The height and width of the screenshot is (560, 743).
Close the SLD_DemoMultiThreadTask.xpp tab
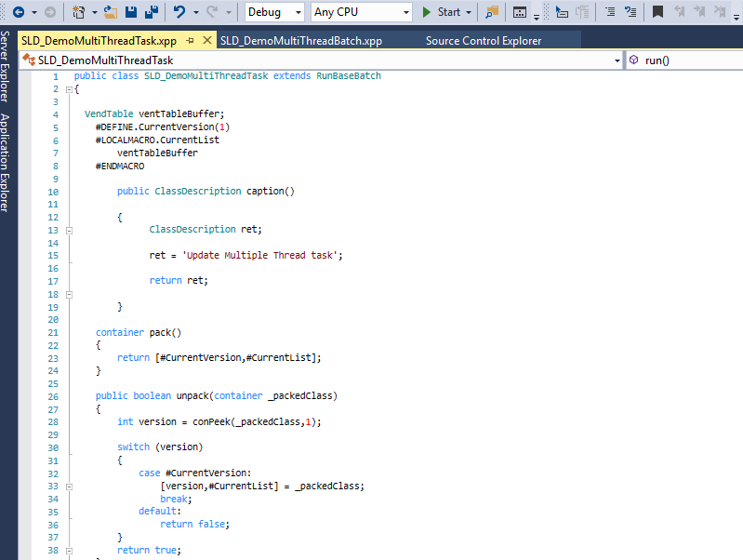pyautogui.click(x=207, y=40)
